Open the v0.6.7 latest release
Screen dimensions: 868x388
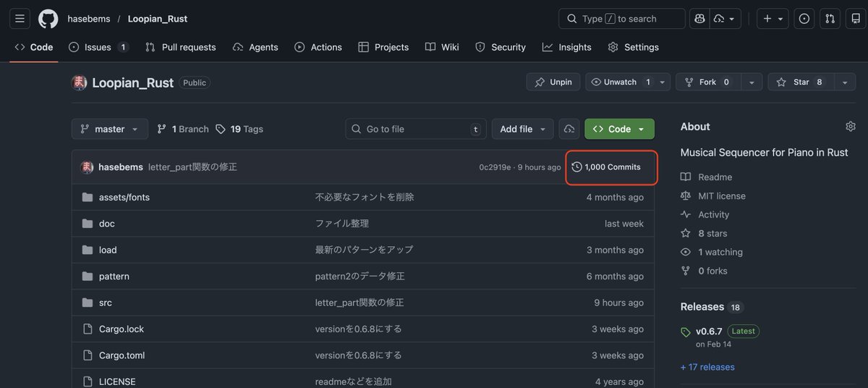point(709,331)
